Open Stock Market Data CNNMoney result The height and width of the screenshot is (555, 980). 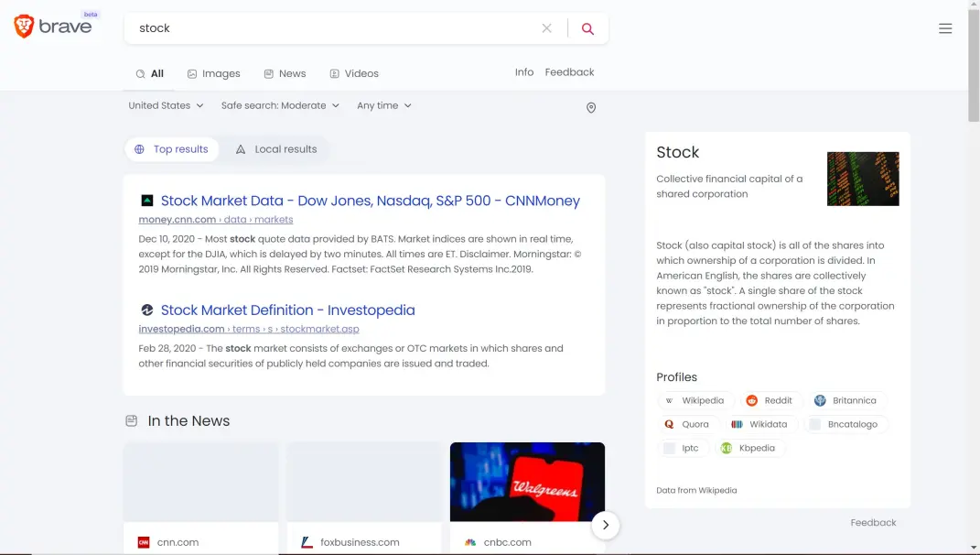(371, 201)
